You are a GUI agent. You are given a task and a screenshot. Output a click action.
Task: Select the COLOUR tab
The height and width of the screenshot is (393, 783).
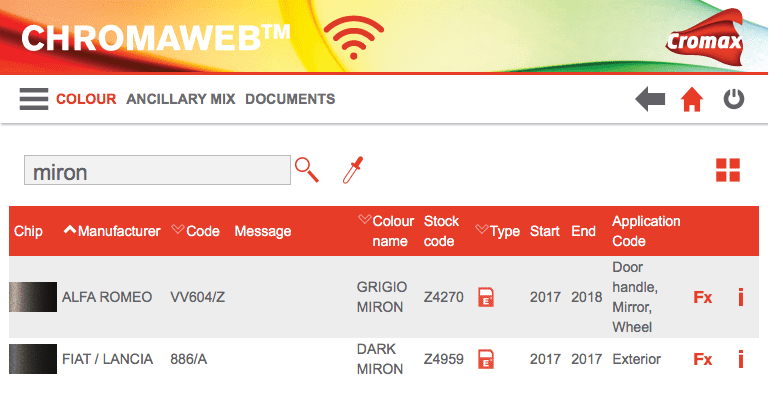pos(86,99)
